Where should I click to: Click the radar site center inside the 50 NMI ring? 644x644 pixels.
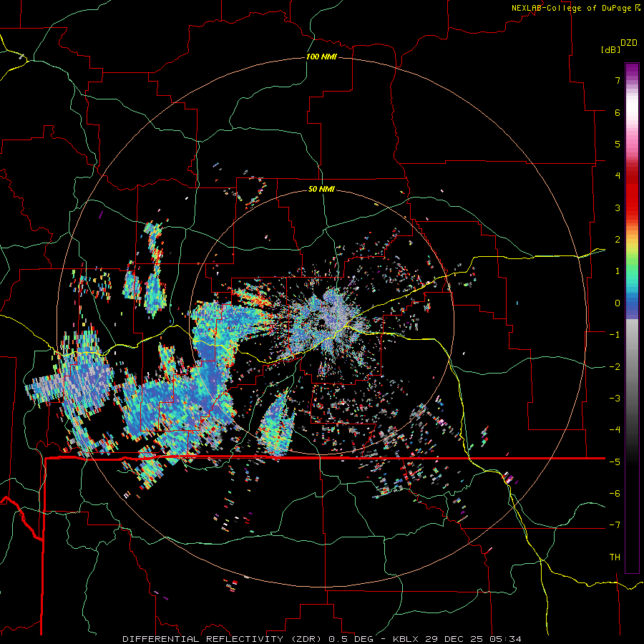(x=321, y=322)
